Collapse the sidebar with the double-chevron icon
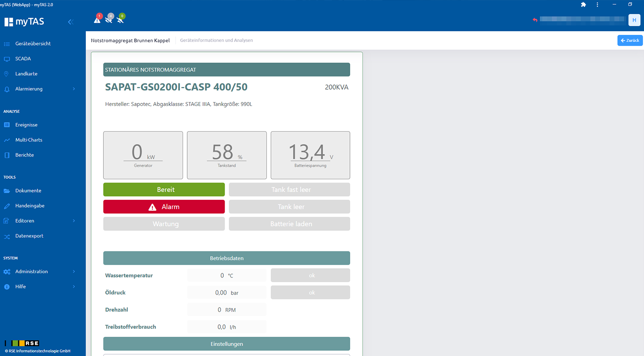Viewport: 644px width, 356px height. (x=71, y=22)
